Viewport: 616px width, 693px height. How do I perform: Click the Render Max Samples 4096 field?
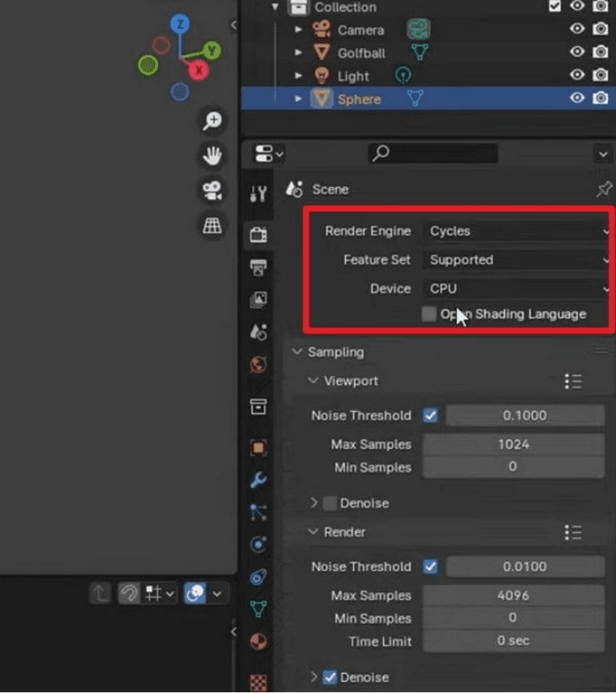(513, 595)
